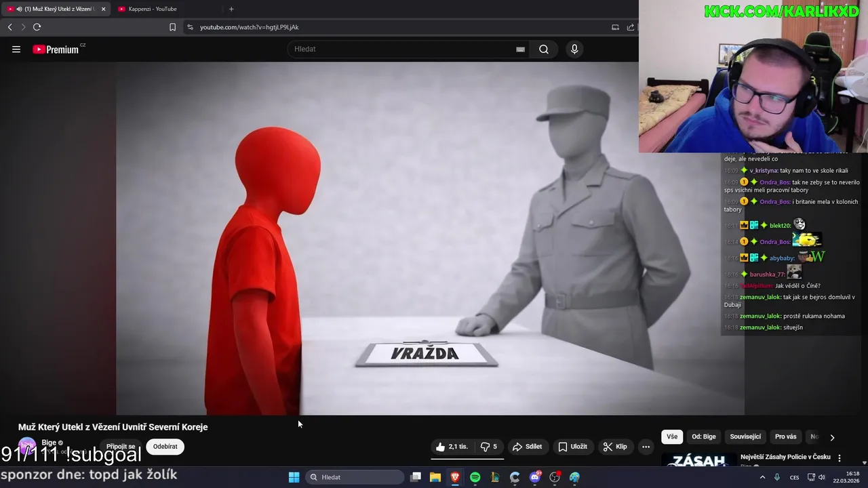Screen dimensions: 868x488
Task: Show hidden system tray icons chevron
Action: pos(762,477)
